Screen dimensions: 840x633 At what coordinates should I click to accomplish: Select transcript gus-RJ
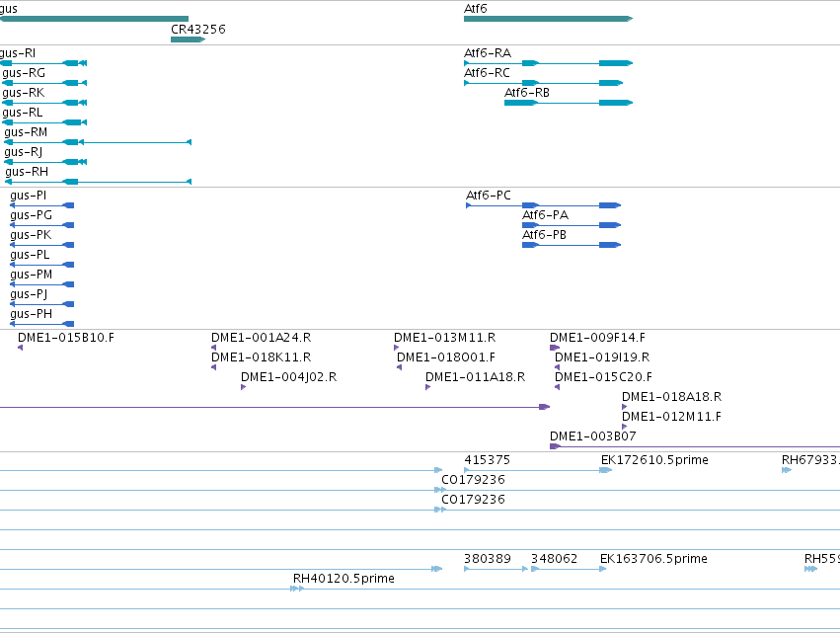(45, 162)
